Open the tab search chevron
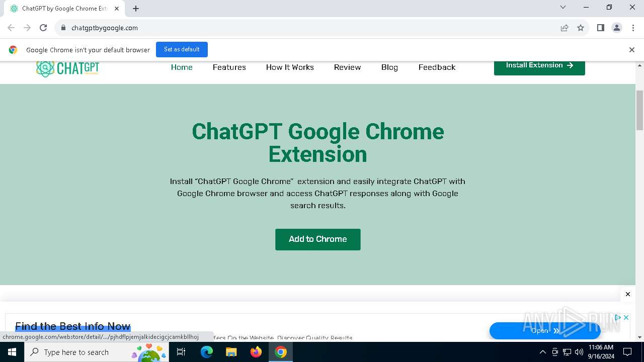This screenshot has height=362, width=644. (x=563, y=7)
